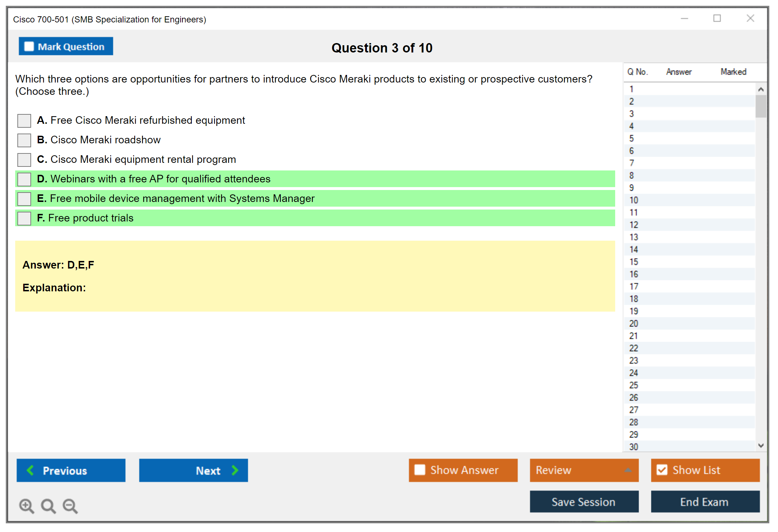Click the zoom out magnifier icon
This screenshot has width=778, height=532.
tap(70, 506)
